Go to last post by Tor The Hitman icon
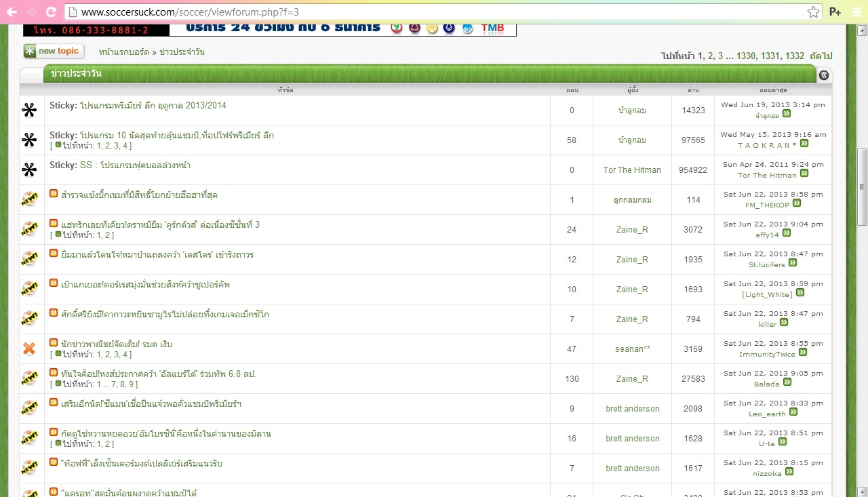 804,174
